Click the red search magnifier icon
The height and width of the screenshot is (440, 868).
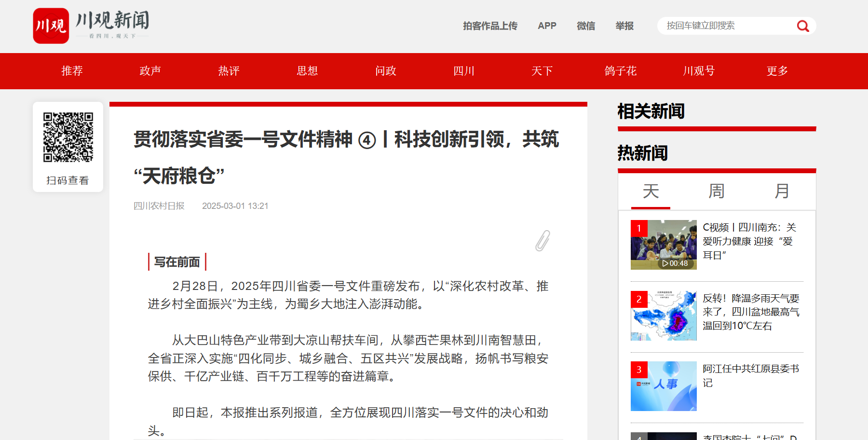802,26
